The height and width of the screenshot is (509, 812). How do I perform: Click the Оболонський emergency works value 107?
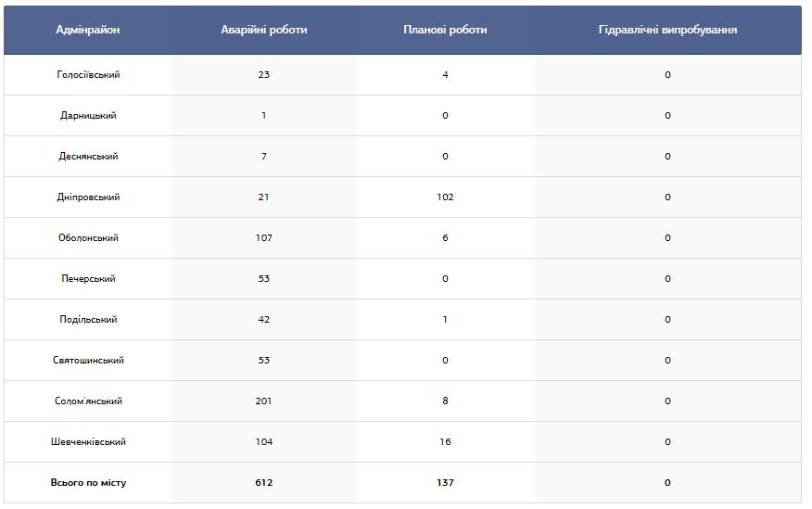(264, 237)
